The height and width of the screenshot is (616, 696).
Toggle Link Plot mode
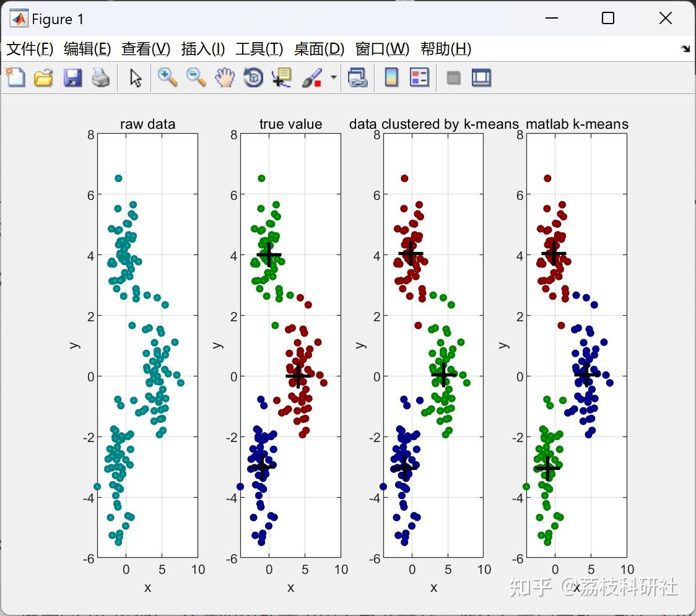(x=358, y=77)
